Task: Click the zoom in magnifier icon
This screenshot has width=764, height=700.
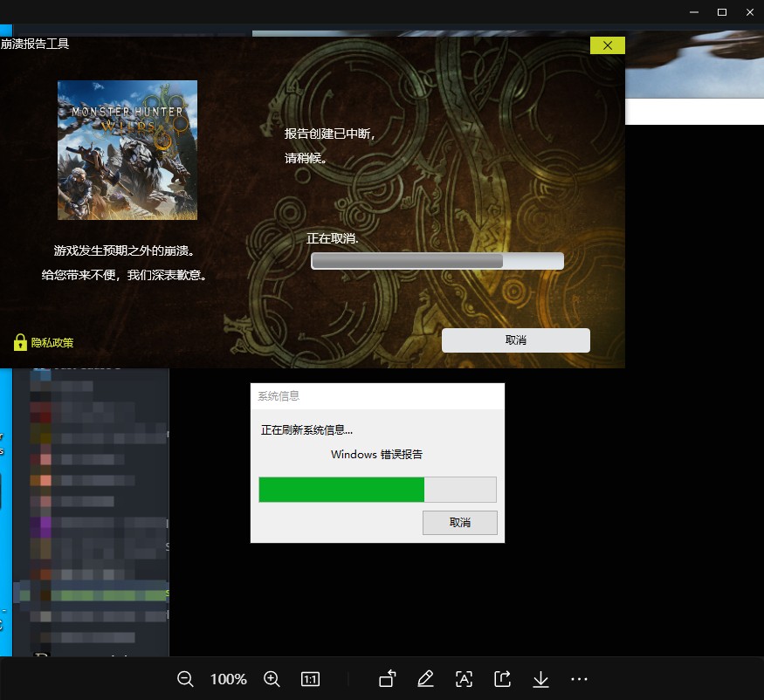Action: click(x=272, y=679)
